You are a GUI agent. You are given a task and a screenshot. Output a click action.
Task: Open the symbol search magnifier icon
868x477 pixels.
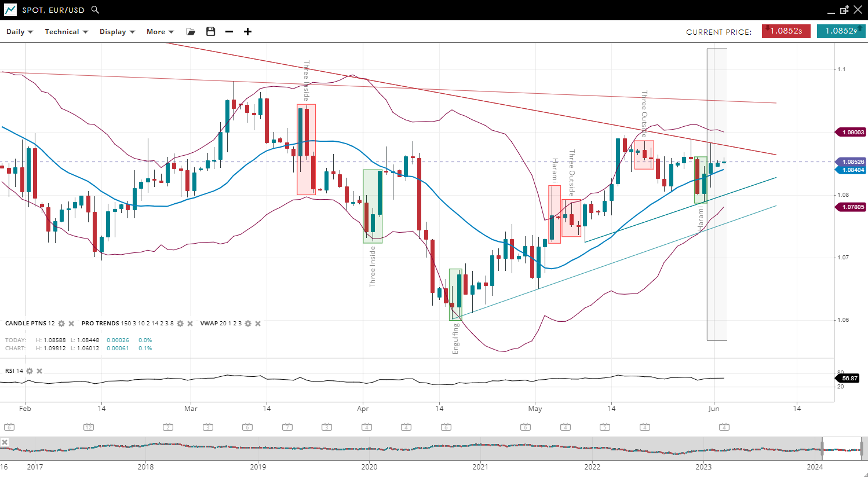(x=96, y=10)
